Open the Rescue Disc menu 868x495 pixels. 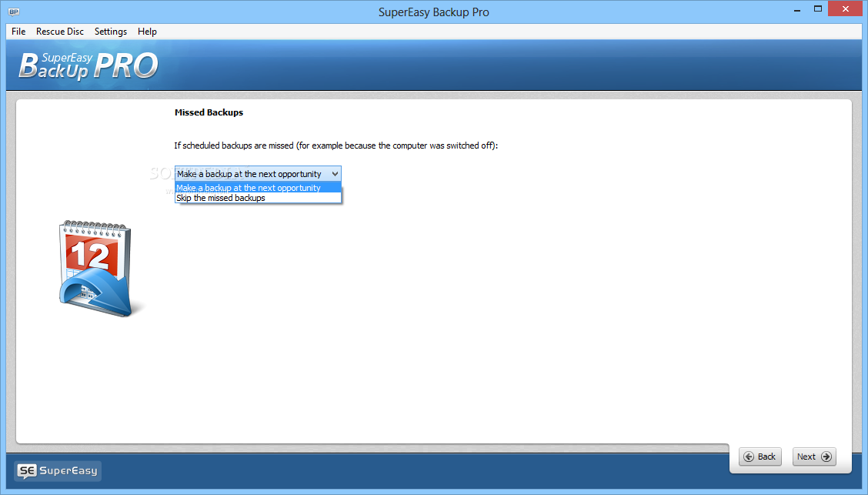coord(60,32)
